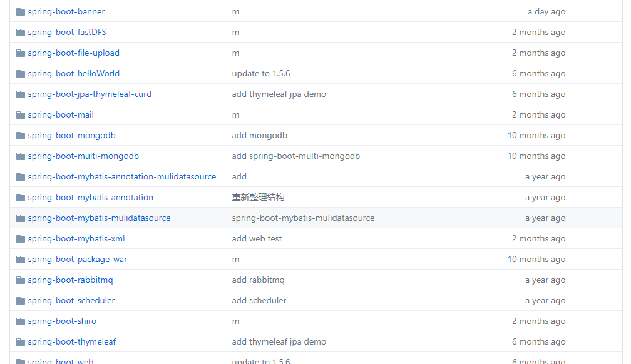631x364 pixels.
Task: Click the folder icon beside spring-boot-banner
Action: (x=21, y=12)
